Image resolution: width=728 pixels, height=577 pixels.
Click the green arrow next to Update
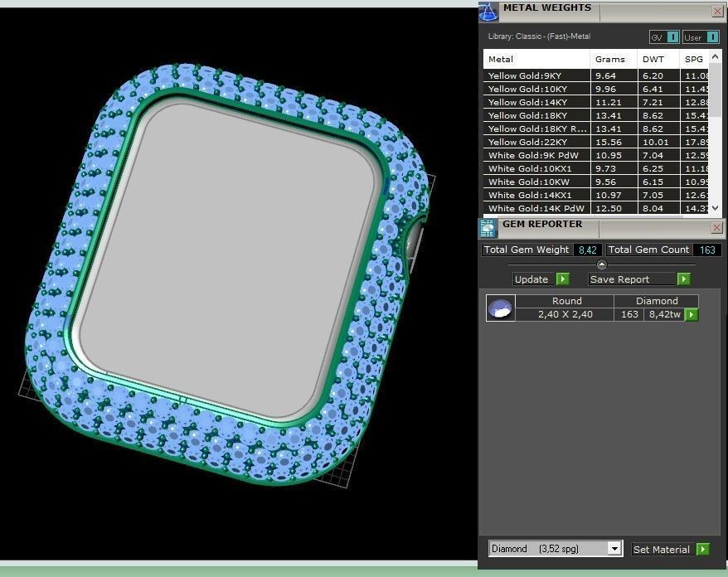pos(563,279)
